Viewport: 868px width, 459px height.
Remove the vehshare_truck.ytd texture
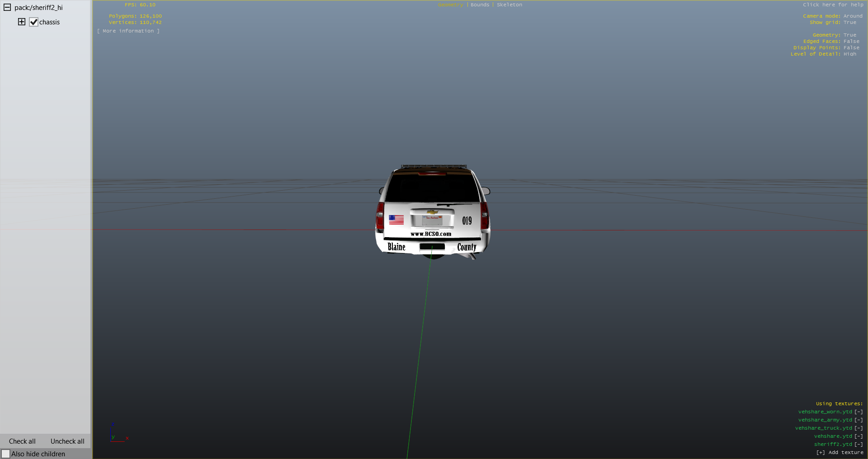click(x=858, y=428)
